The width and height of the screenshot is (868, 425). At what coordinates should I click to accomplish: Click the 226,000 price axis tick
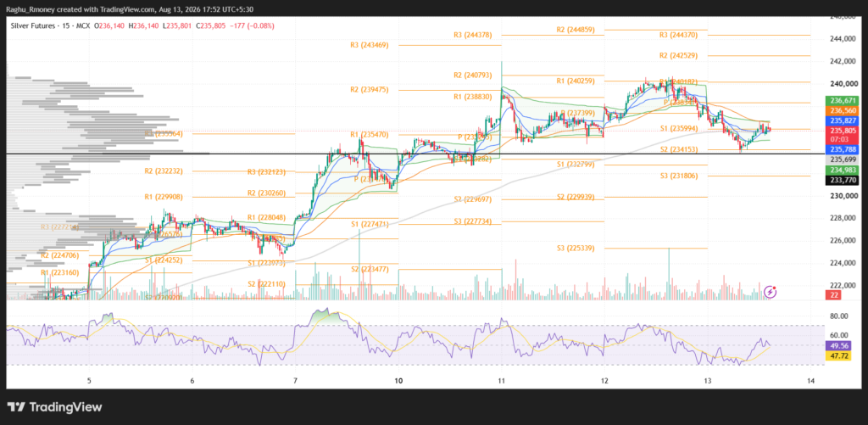click(x=842, y=241)
